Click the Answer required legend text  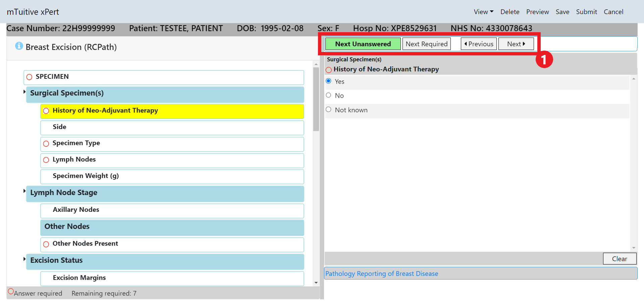pos(38,293)
